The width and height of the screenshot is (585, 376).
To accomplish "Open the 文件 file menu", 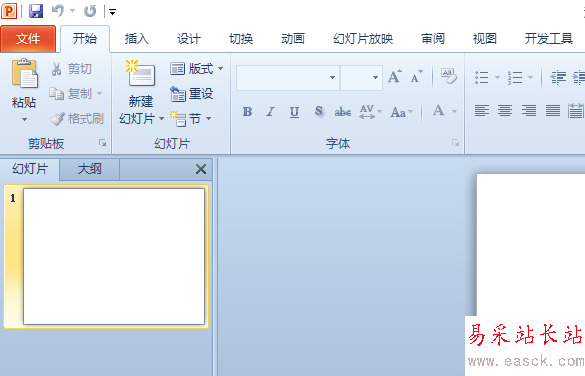I will tap(28, 38).
